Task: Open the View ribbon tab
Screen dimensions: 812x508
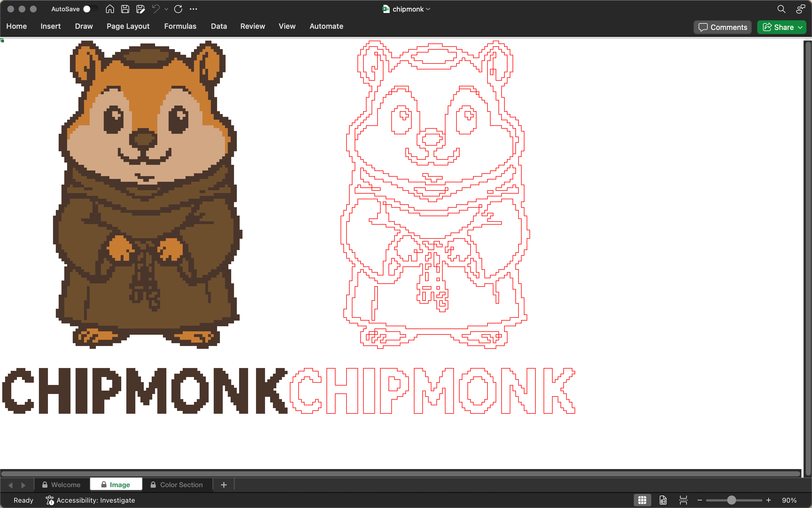Action: (x=287, y=26)
